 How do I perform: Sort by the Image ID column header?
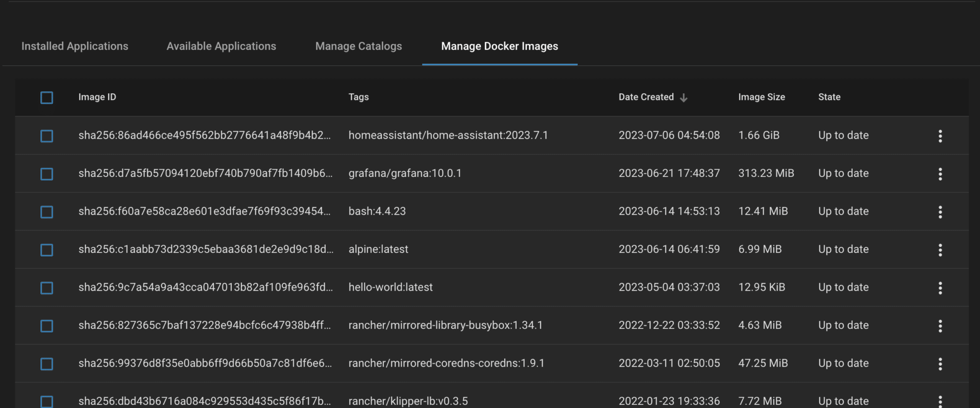97,97
